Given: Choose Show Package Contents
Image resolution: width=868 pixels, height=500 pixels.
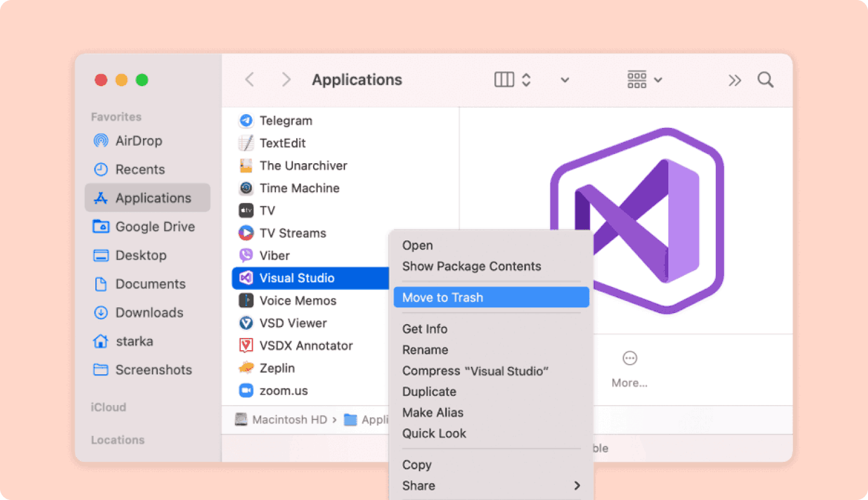Looking at the screenshot, I should pos(491,266).
